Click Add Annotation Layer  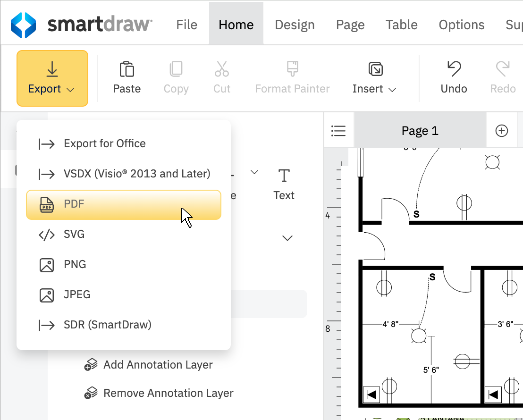158,364
